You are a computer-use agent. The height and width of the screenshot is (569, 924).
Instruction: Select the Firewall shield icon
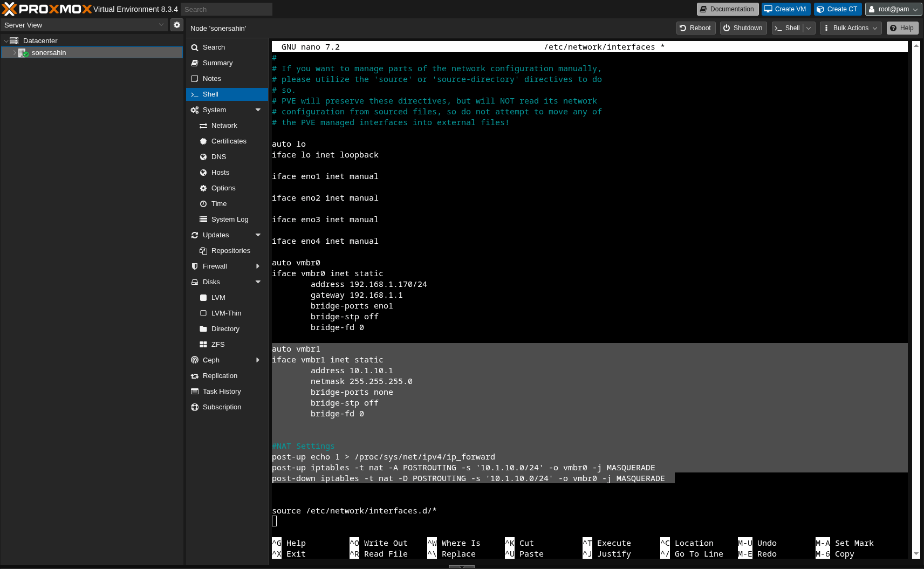pyautogui.click(x=195, y=266)
